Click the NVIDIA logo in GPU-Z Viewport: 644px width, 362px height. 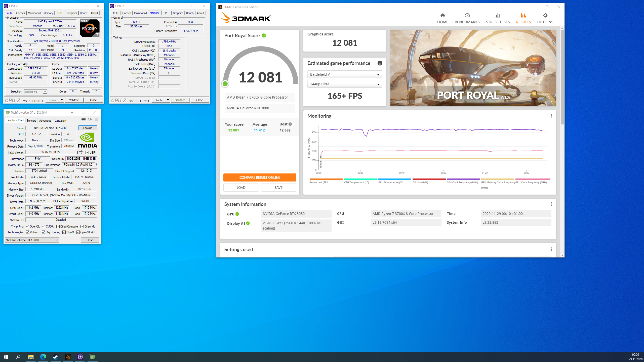(x=88, y=140)
